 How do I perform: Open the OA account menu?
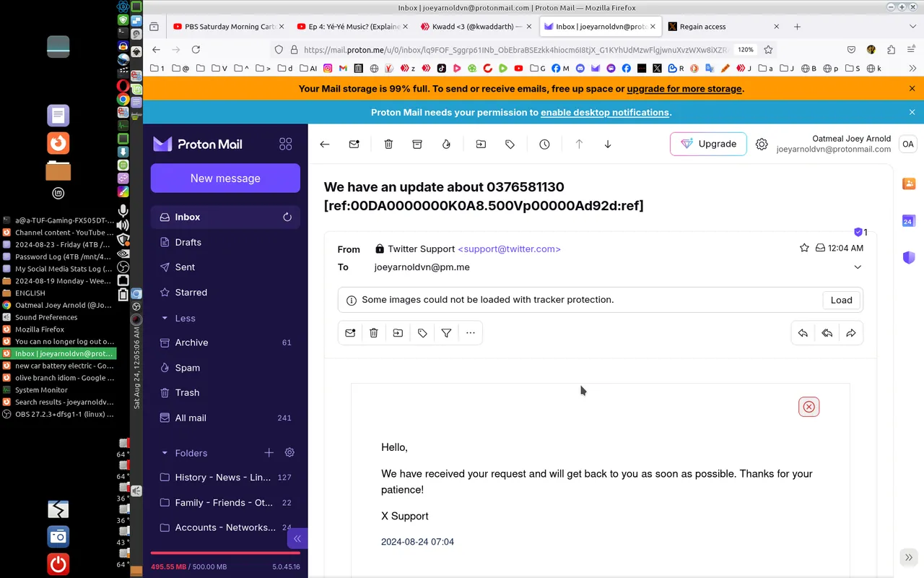907,144
